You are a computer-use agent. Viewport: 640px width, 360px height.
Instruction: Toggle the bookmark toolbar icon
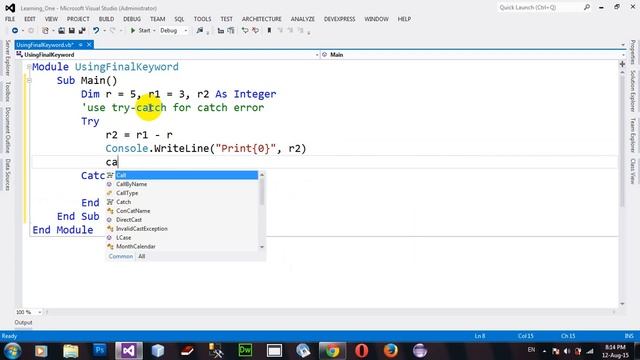[269, 31]
